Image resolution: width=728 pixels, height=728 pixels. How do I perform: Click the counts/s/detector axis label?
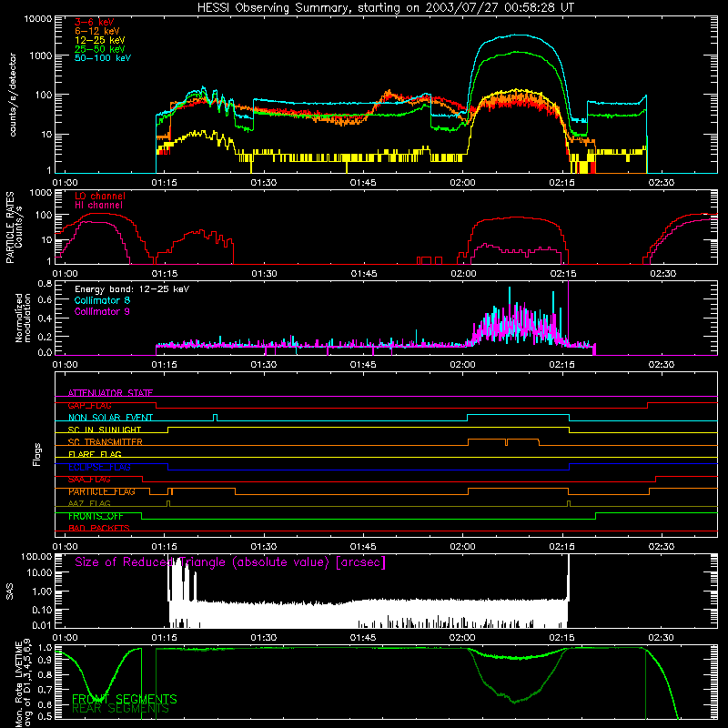(13, 95)
